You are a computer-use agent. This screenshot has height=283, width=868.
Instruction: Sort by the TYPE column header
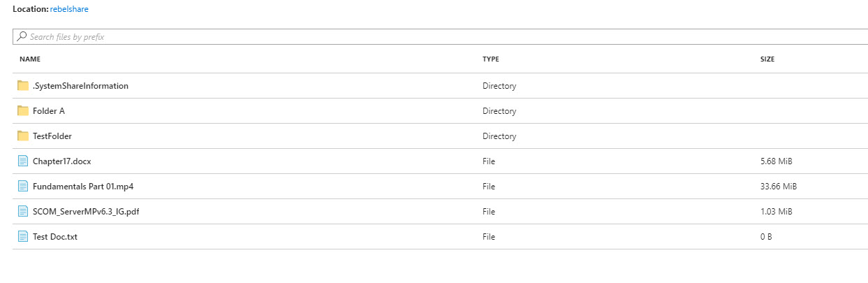click(491, 59)
